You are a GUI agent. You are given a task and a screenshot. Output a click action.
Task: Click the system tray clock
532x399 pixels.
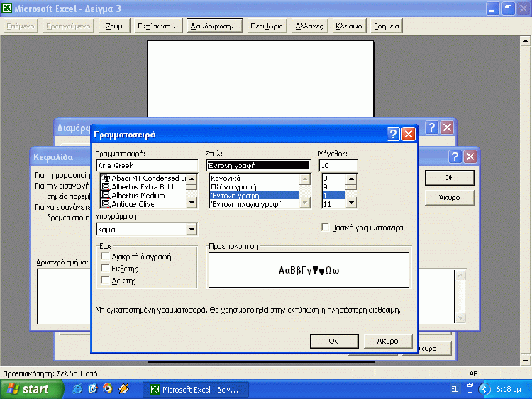click(x=509, y=389)
